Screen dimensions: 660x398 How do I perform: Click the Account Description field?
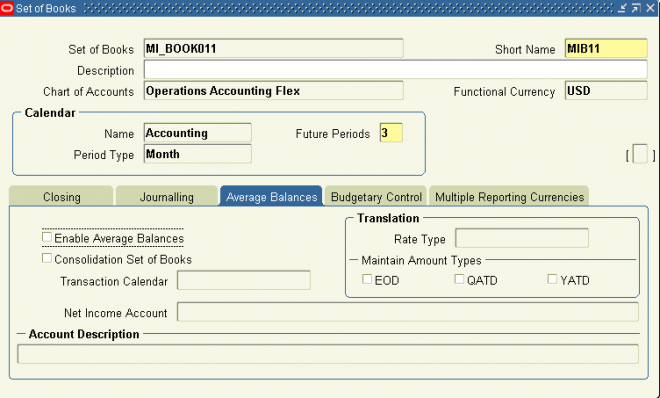(328, 354)
